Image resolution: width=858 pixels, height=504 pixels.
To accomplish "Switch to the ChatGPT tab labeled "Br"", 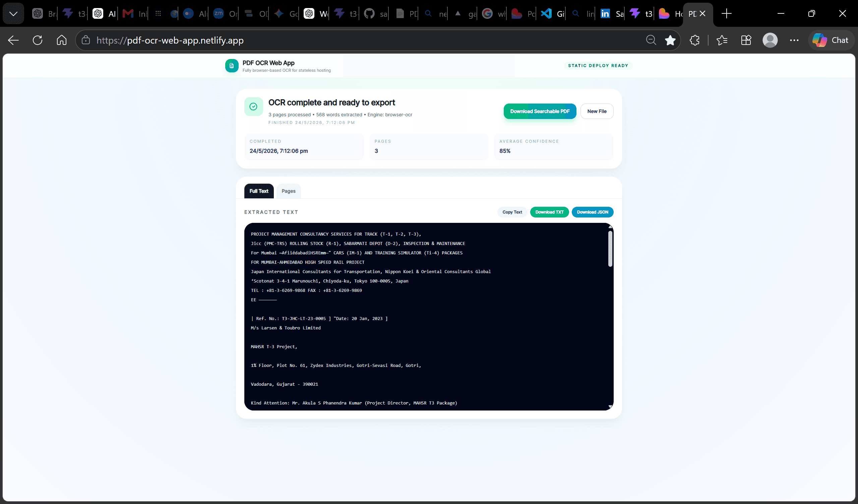I will tap(44, 14).
